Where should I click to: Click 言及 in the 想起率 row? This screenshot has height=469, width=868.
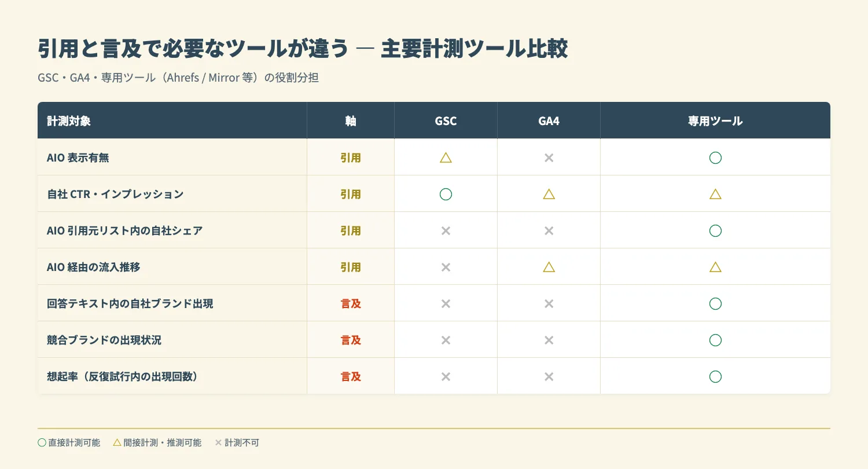351,376
